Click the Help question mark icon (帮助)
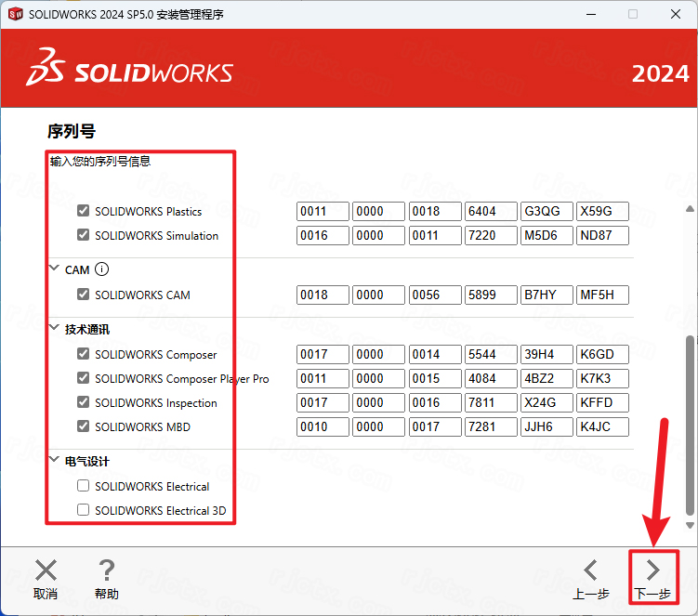 (107, 570)
